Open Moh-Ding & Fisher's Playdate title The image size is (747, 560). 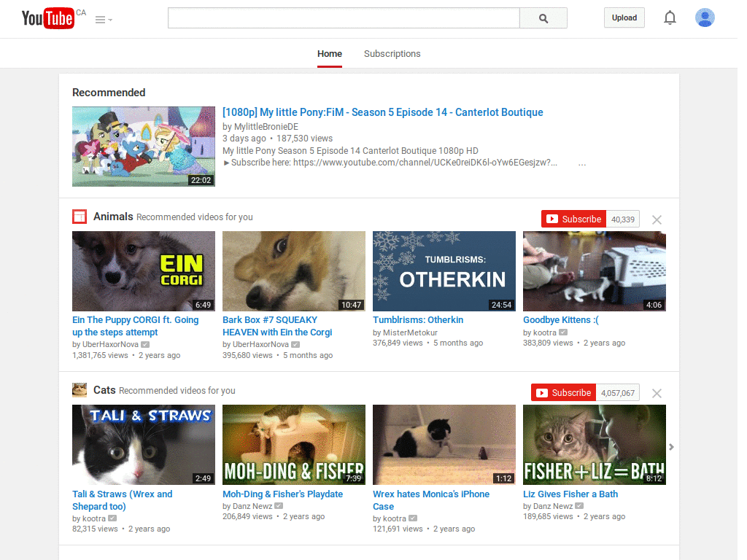point(282,494)
